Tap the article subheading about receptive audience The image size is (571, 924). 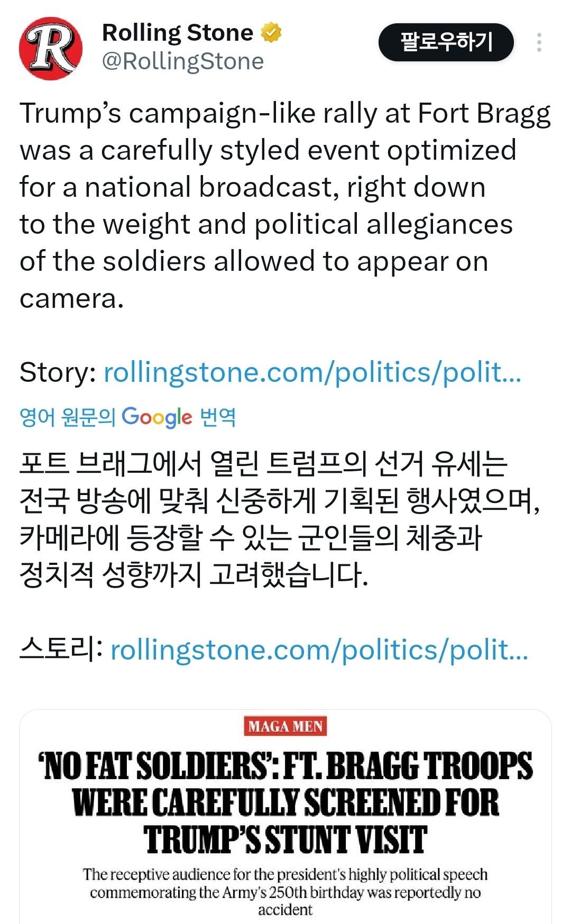285,892
